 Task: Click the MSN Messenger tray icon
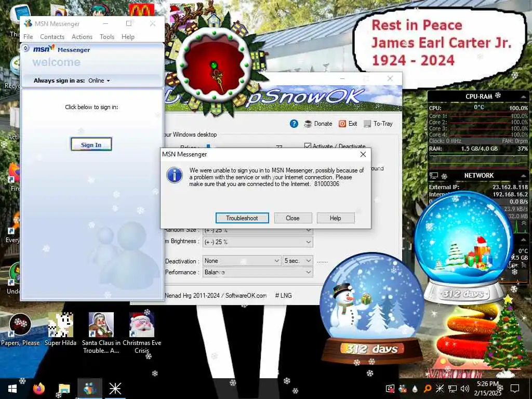click(403, 389)
